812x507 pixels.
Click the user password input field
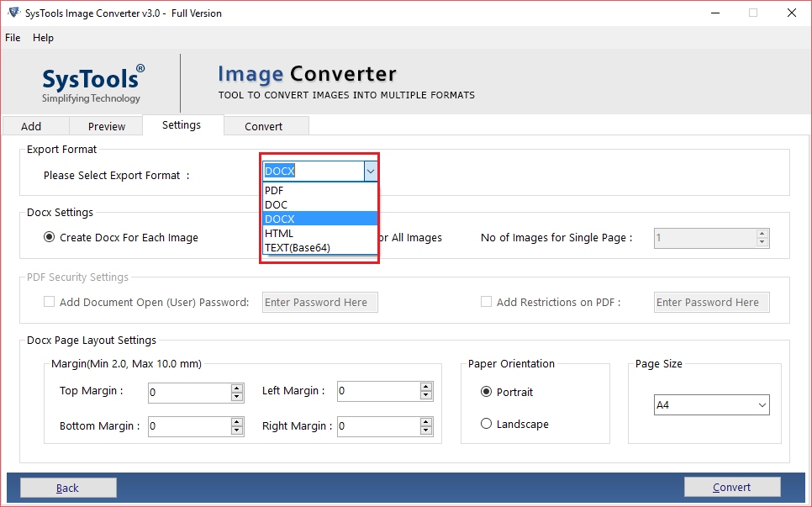tap(320, 303)
